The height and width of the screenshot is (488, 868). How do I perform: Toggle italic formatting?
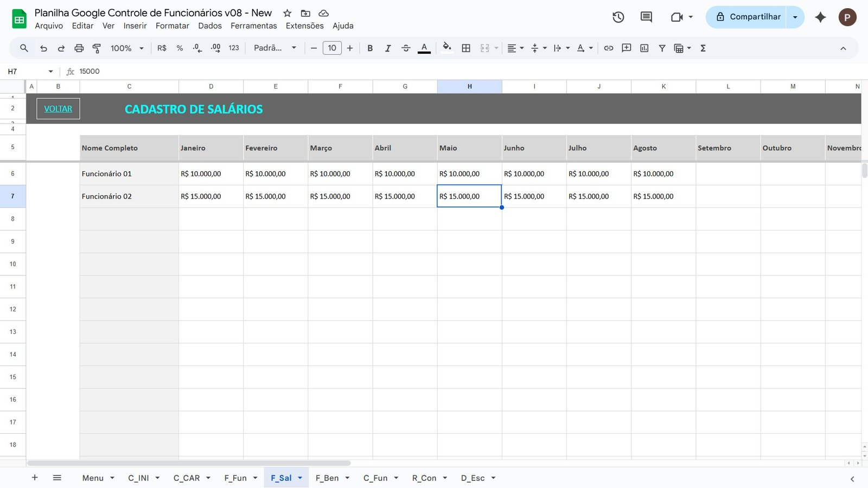[x=388, y=48]
